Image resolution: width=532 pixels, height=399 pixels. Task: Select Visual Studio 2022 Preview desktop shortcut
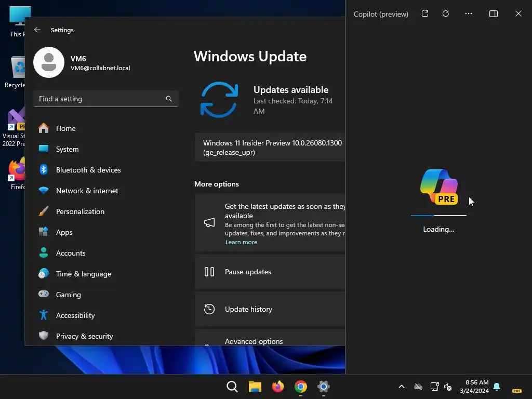[x=14, y=127]
